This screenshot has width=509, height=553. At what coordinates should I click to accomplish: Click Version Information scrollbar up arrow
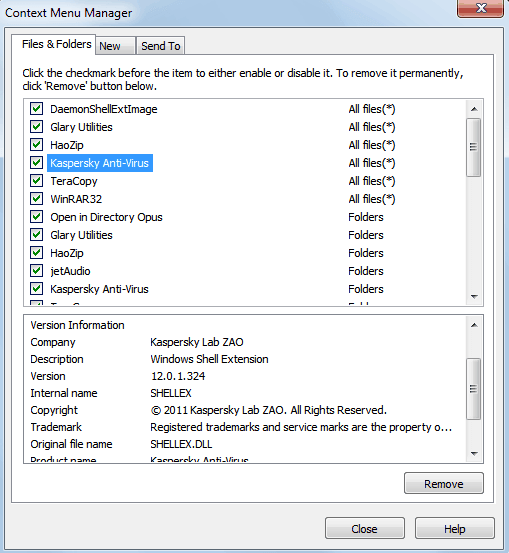474,325
